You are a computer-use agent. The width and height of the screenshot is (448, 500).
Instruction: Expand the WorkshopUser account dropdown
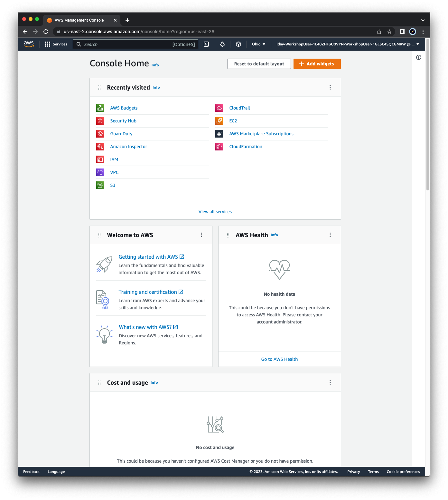[348, 44]
